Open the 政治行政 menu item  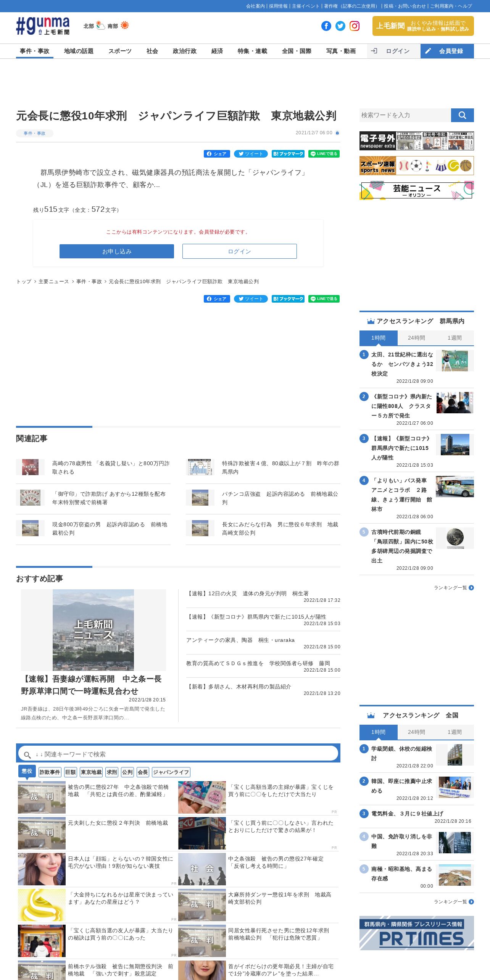[x=185, y=51]
